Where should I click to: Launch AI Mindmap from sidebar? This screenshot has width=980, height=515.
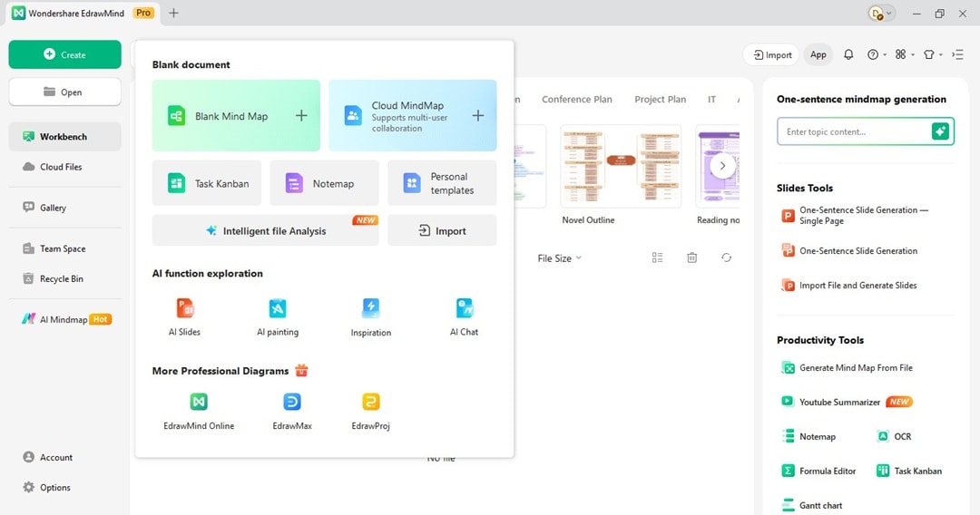[x=65, y=319]
